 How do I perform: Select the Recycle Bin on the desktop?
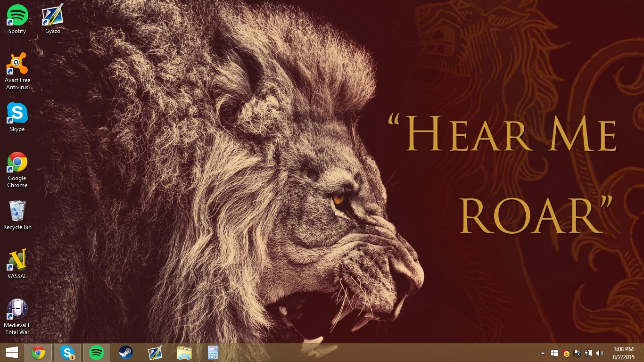(17, 215)
